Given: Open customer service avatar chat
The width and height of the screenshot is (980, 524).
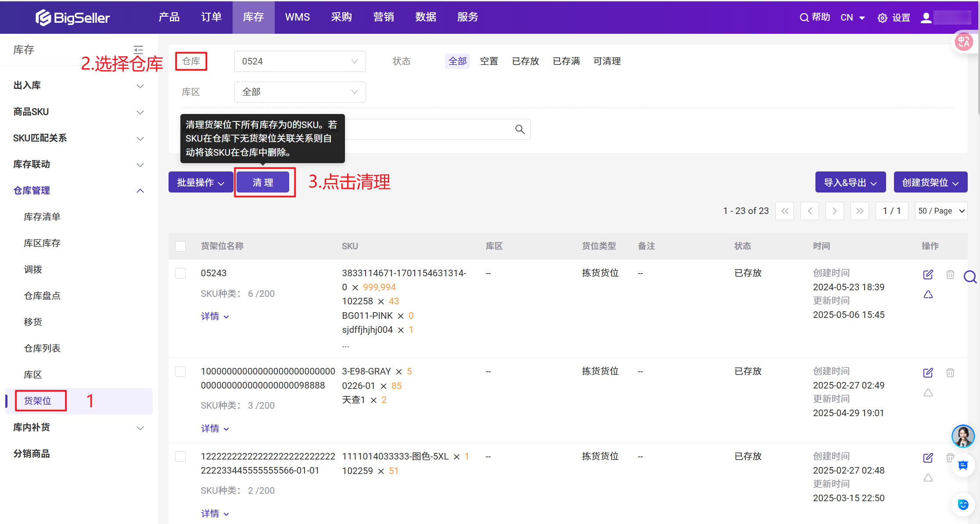Looking at the screenshot, I should 963,436.
